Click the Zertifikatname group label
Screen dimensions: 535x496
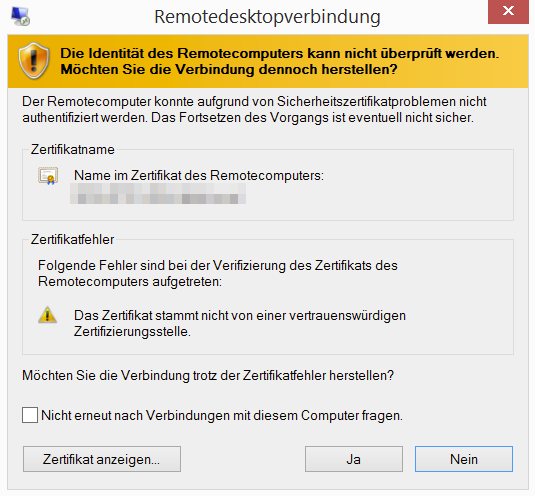click(x=73, y=149)
